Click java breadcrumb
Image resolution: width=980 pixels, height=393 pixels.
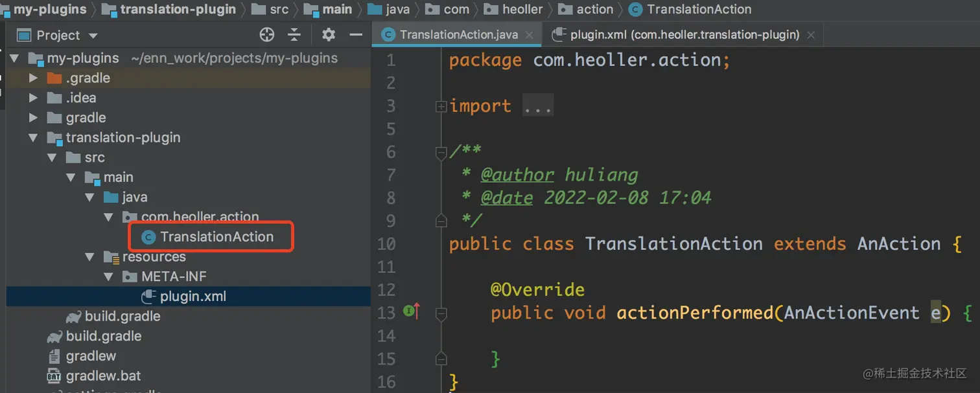click(x=398, y=9)
